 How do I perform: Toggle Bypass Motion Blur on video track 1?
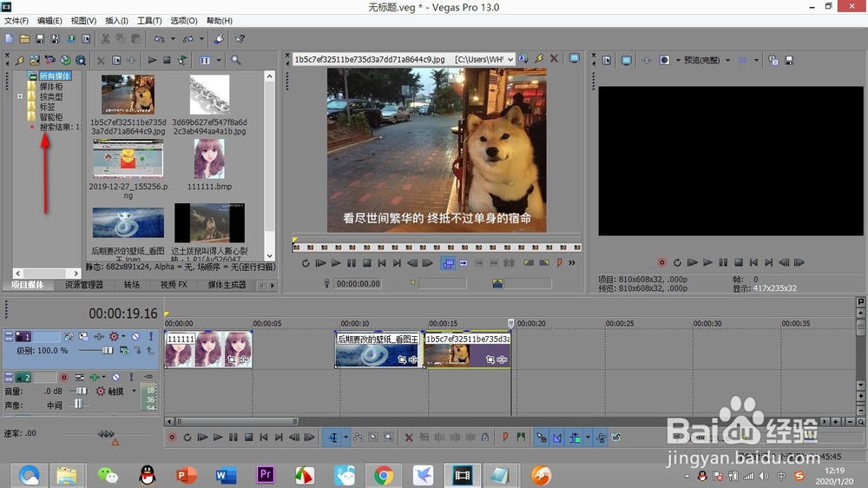[68, 336]
